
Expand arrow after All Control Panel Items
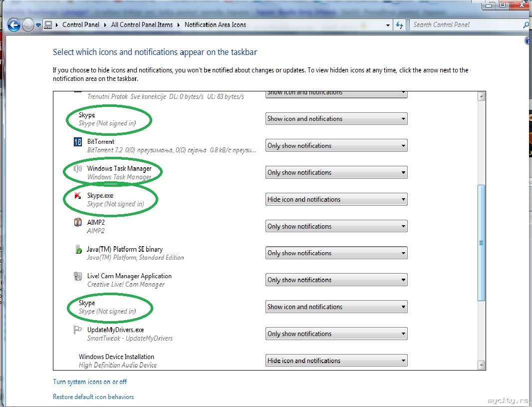click(x=179, y=25)
